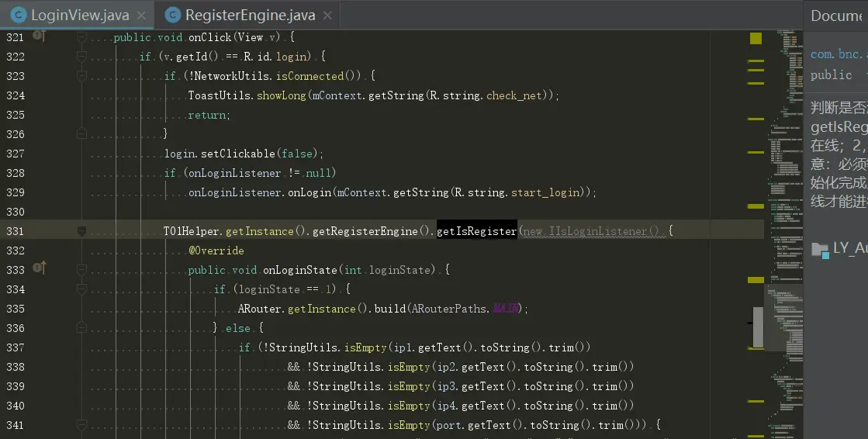Click R.id.login on line 322
The height and width of the screenshot is (439, 868).
[275, 57]
